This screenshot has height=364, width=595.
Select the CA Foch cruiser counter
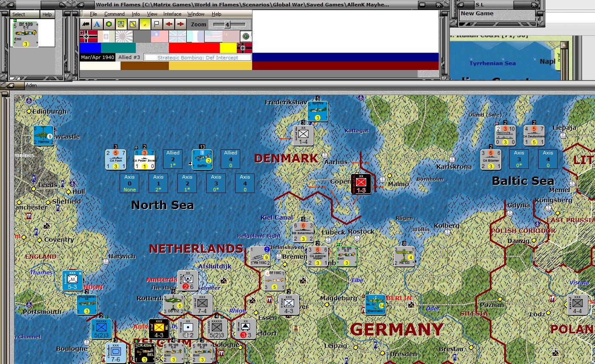tap(116, 160)
